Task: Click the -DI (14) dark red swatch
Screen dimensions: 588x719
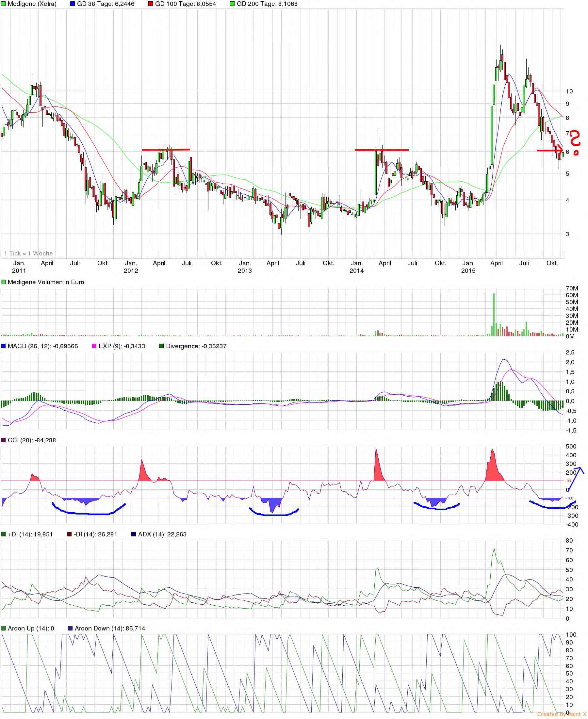Action: pos(70,534)
